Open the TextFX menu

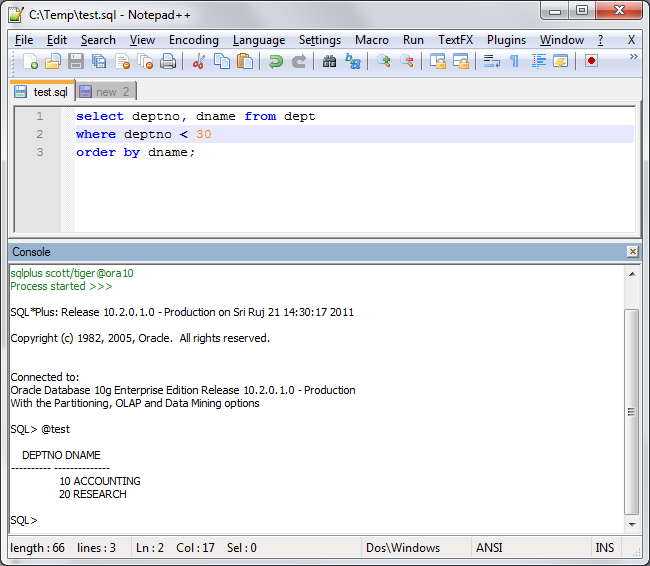tap(455, 40)
